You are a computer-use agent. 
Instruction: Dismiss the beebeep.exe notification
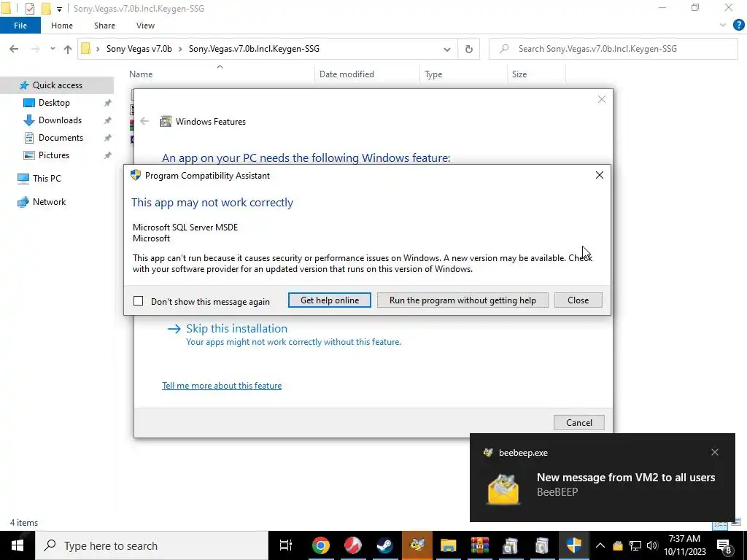tap(715, 452)
